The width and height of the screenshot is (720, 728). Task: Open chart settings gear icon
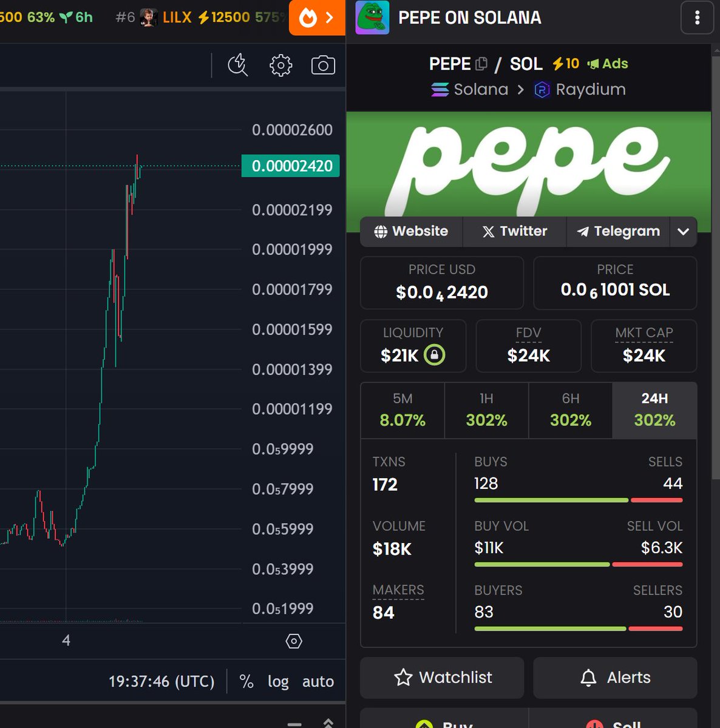point(280,65)
